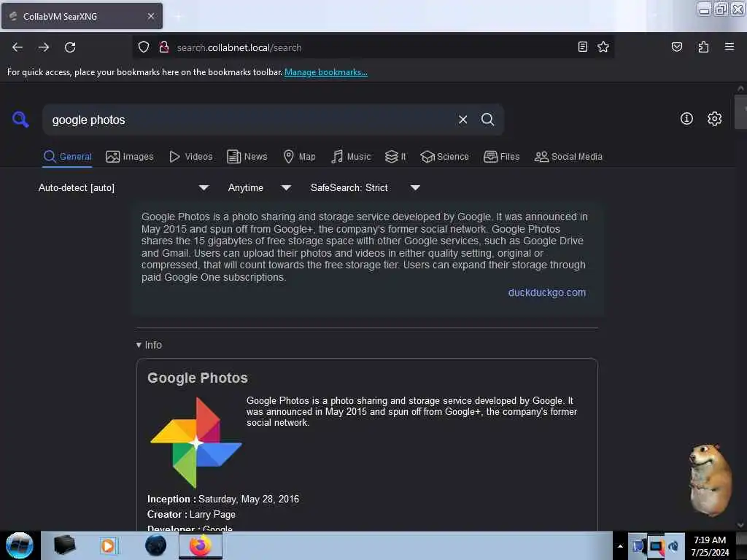Select the General search tab

coord(68,156)
